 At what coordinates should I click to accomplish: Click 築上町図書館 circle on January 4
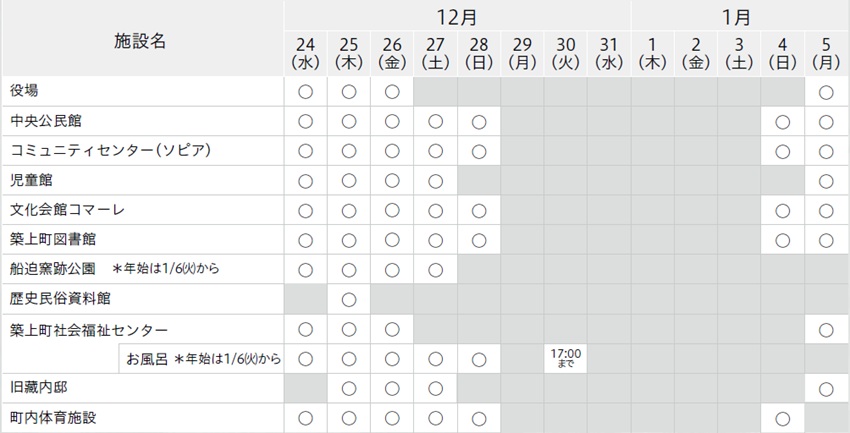(x=783, y=240)
